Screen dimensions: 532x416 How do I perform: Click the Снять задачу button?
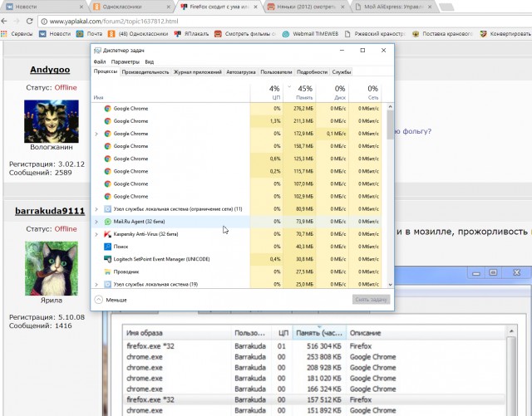371,300
